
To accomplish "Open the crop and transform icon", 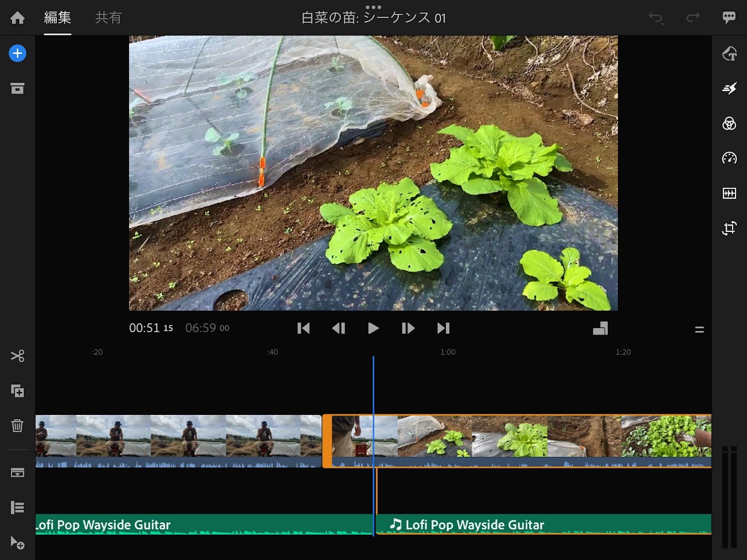I will pyautogui.click(x=729, y=228).
